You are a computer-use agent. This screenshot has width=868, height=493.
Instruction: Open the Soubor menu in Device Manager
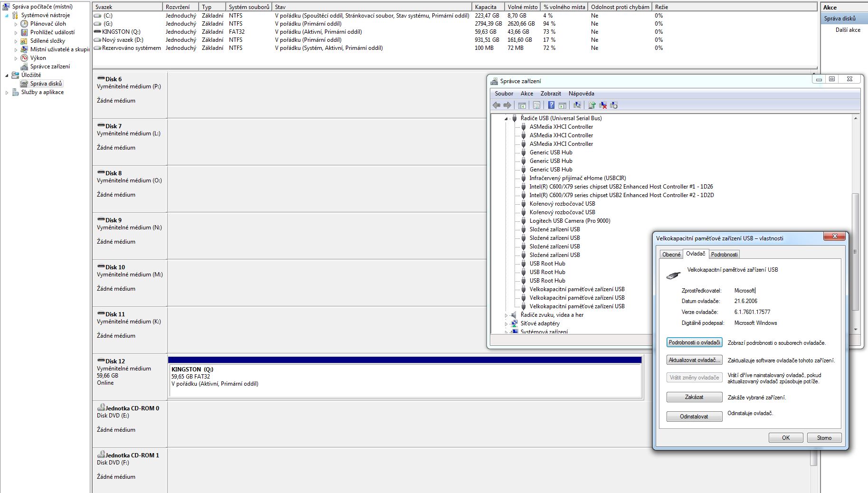tap(504, 94)
